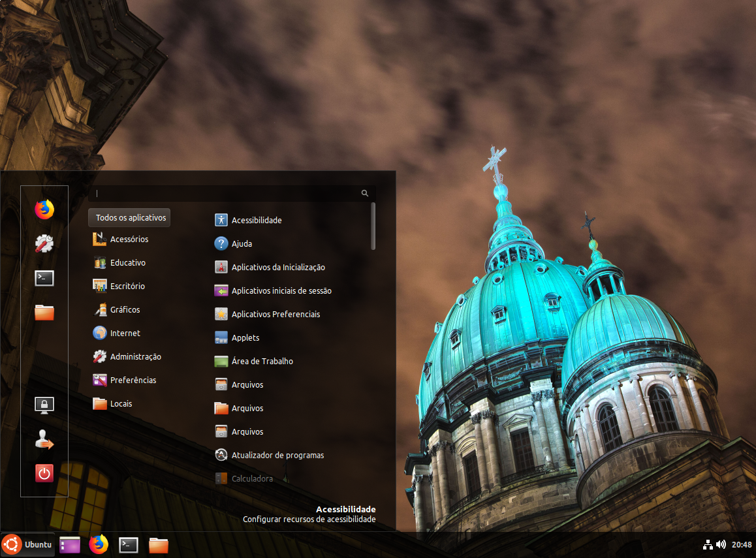
Task: Click the application list scrollbar handle
Action: 373,226
